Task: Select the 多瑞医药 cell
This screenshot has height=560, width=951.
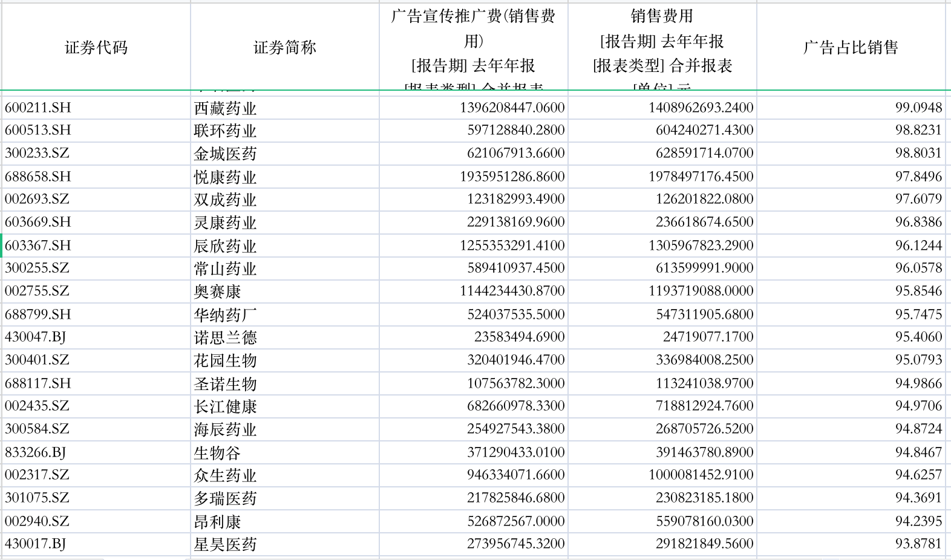Action: pos(284,498)
